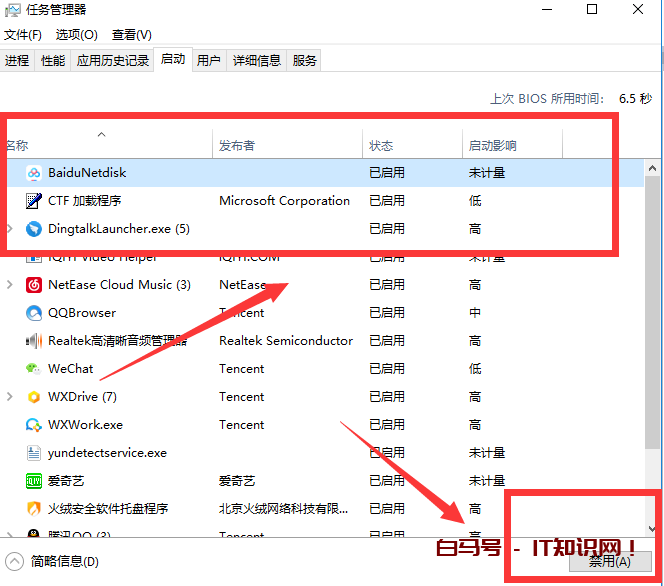Click the DingtalkLauncher icon
664x586 pixels.
[34, 229]
